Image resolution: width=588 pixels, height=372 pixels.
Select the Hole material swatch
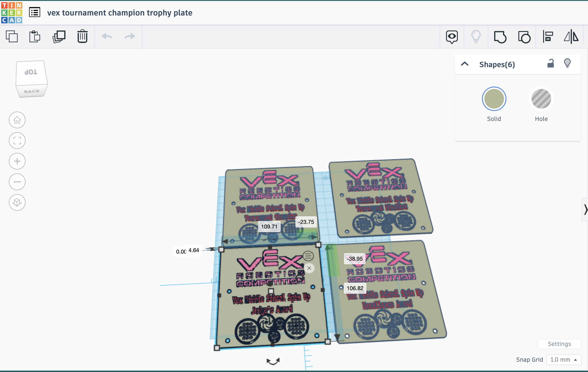tap(541, 99)
